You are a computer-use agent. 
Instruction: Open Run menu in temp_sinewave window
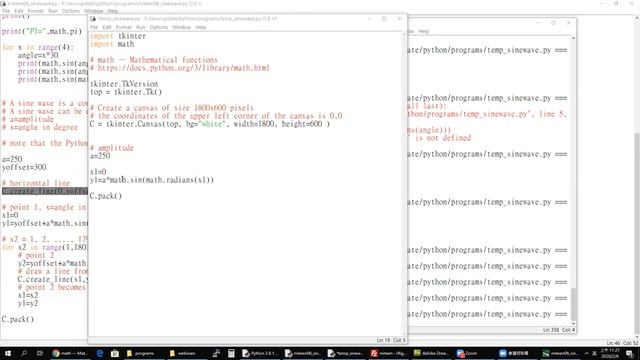tap(140, 27)
